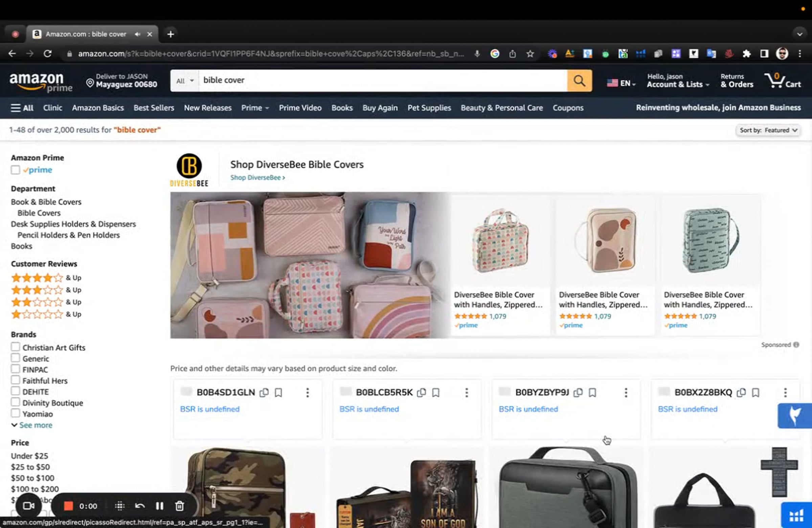This screenshot has width=812, height=528.
Task: Go to New Releases nav item
Action: tap(207, 108)
